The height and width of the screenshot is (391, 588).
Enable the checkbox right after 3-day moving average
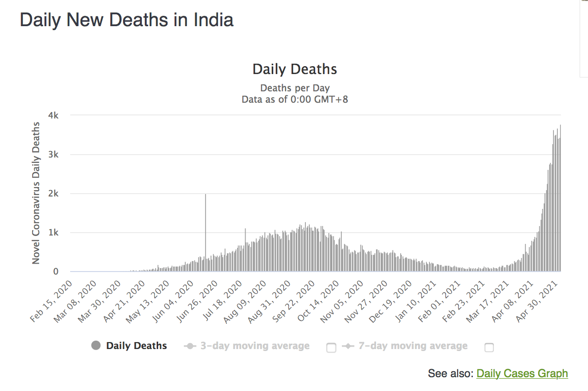[x=331, y=348]
